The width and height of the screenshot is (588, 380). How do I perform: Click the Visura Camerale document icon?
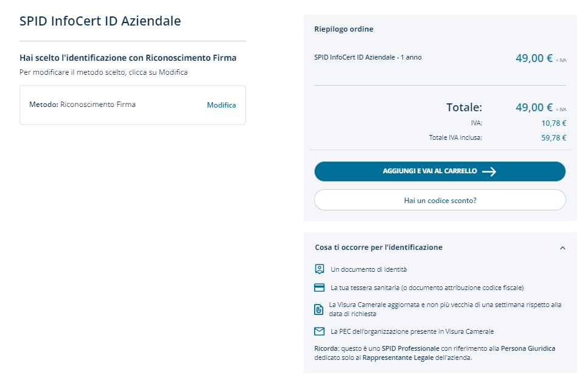pos(319,309)
